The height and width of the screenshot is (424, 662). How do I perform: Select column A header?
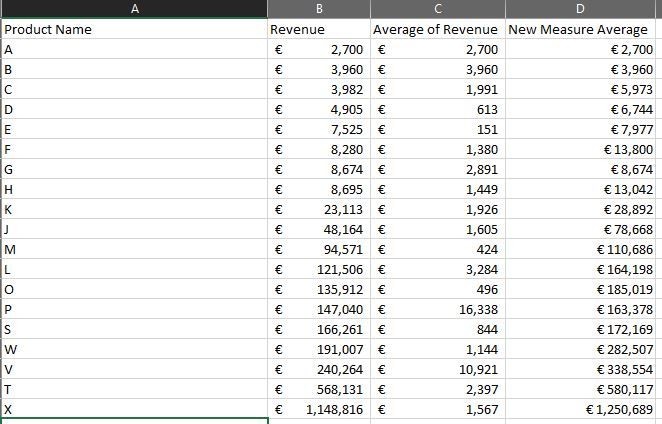point(134,9)
